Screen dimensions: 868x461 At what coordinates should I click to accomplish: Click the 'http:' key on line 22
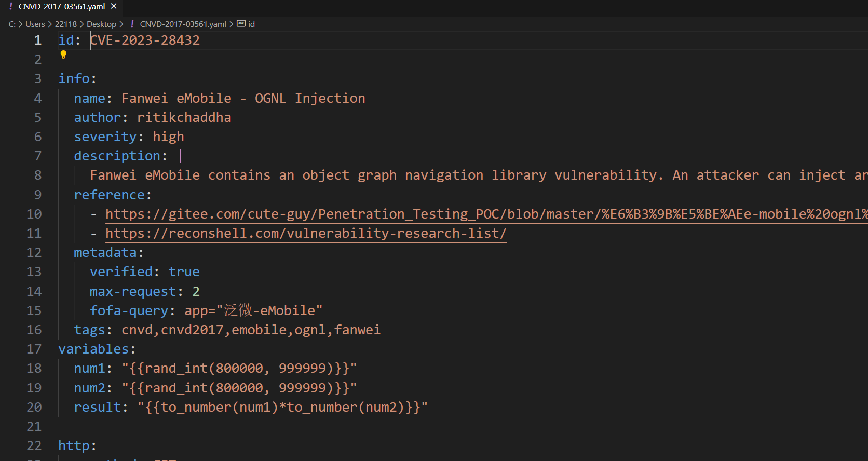pos(77,445)
